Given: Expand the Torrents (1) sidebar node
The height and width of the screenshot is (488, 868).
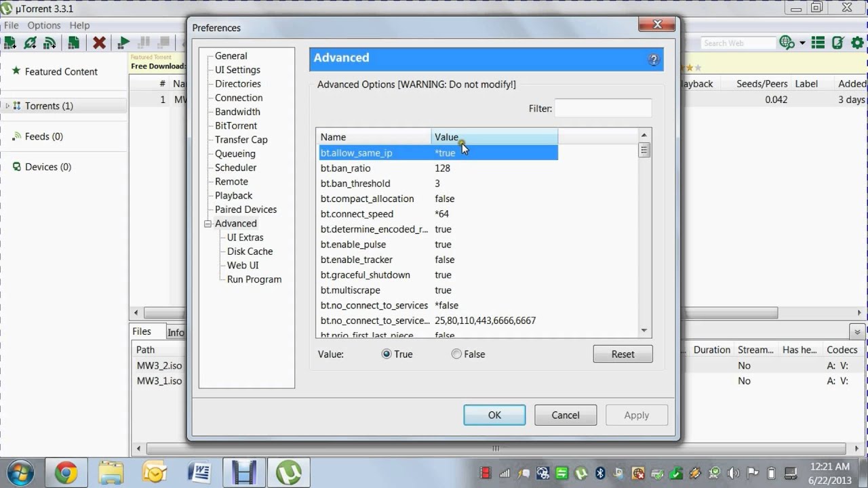Looking at the screenshot, I should click(x=7, y=106).
